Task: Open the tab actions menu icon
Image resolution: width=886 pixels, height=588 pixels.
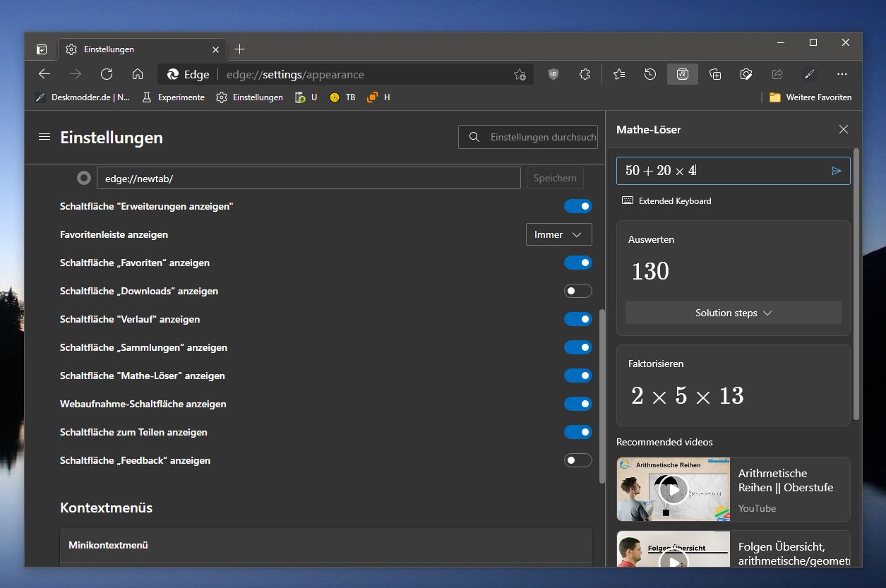Action: pyautogui.click(x=42, y=49)
